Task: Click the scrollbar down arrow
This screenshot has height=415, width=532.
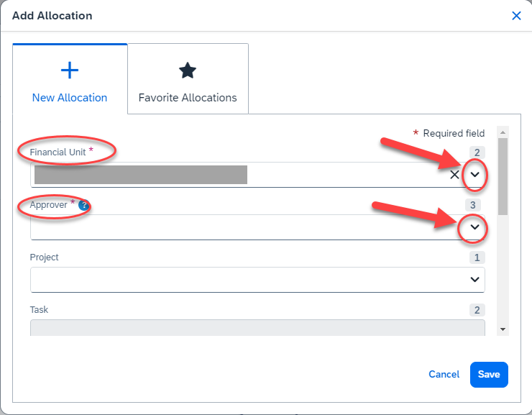Action: tap(503, 329)
